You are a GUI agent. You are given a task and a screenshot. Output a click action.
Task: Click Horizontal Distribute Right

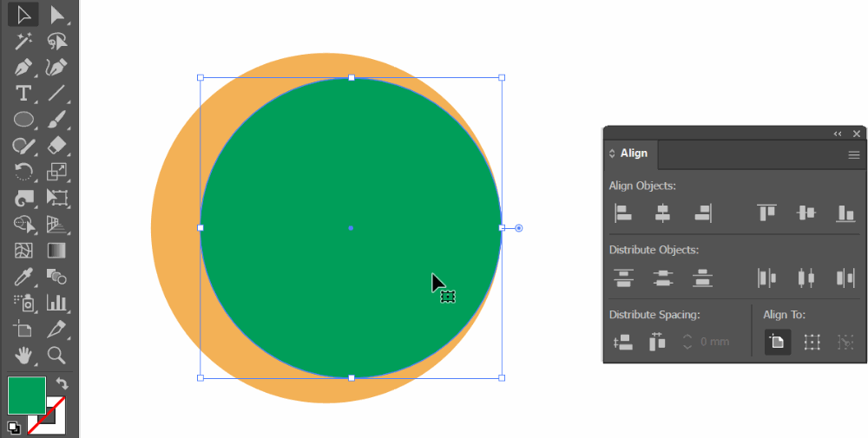(x=845, y=278)
